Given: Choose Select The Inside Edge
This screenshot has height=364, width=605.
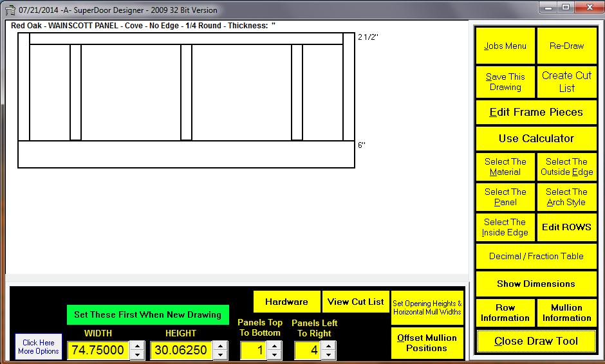Looking at the screenshot, I should pyautogui.click(x=505, y=227).
